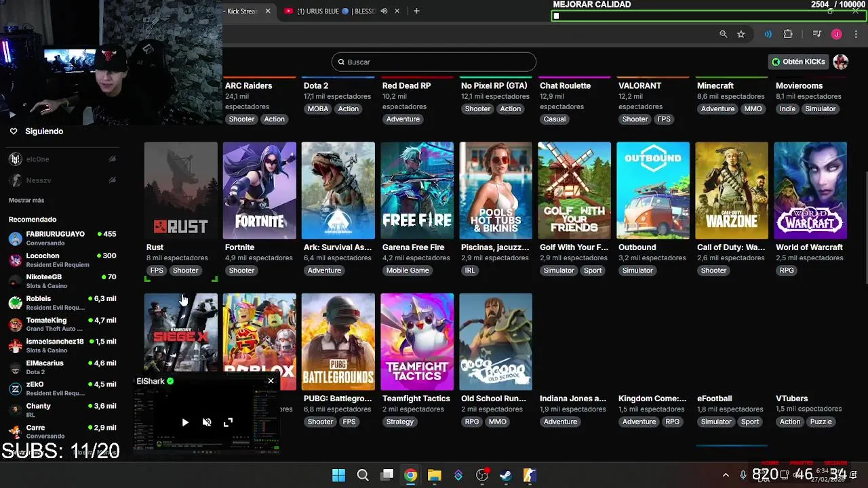
Task: Open Steam from the taskbar
Action: pyautogui.click(x=506, y=475)
